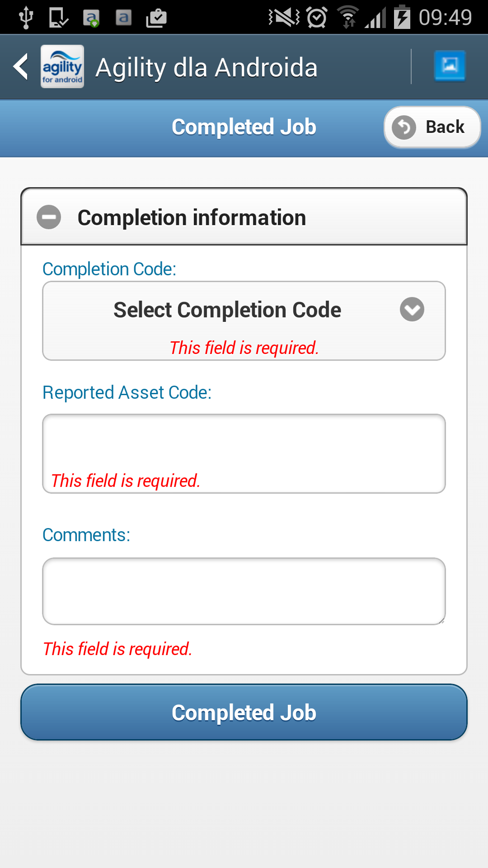This screenshot has height=868, width=488.
Task: Tap the back arrow in the action bar
Action: [x=21, y=67]
